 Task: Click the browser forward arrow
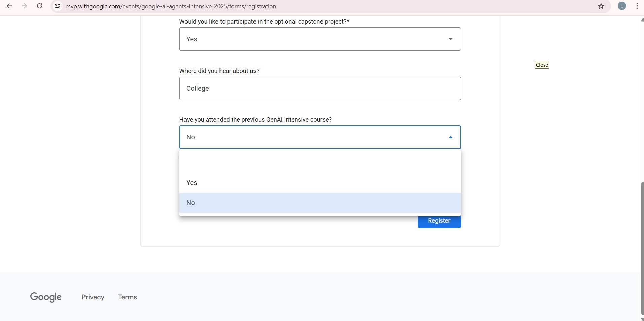(x=24, y=6)
